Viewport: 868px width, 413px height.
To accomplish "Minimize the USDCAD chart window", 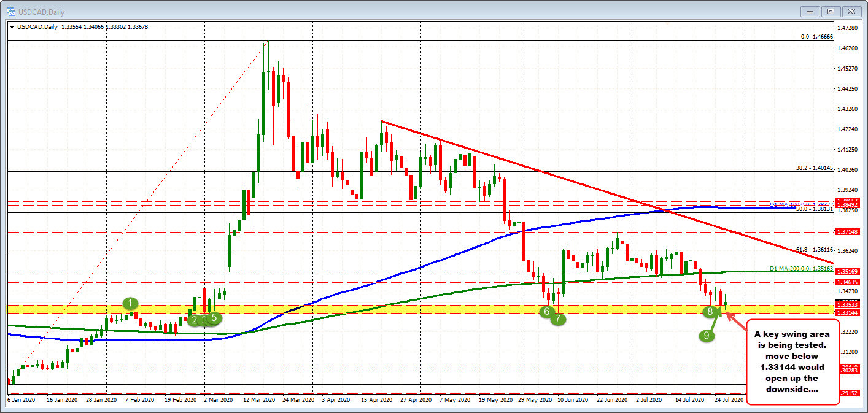I will pyautogui.click(x=810, y=11).
